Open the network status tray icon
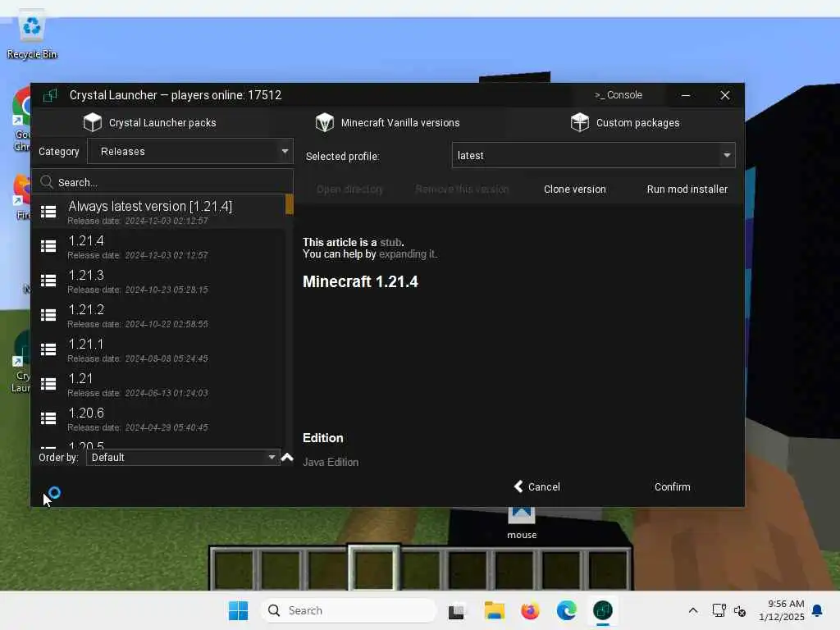Viewport: 840px width, 630px height. click(x=719, y=610)
